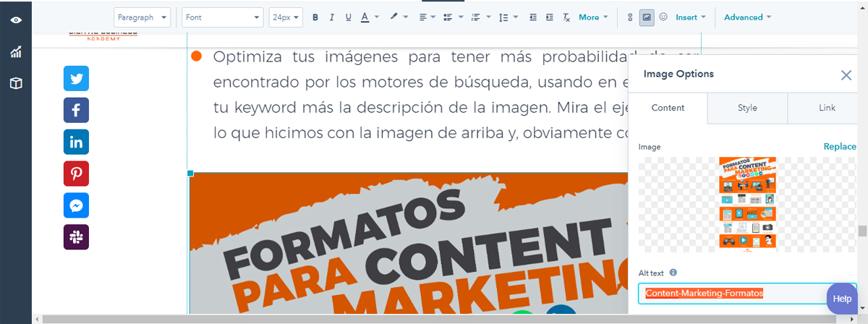Apply italic formatting
This screenshot has height=324, width=868.
click(x=332, y=17)
